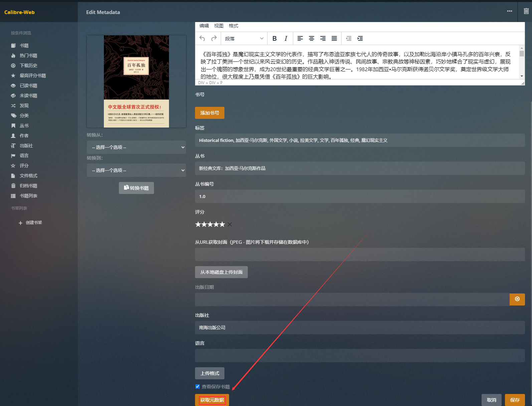Uncheck the 查看保存书籍 checkbox
Image resolution: width=532 pixels, height=406 pixels.
[x=198, y=387]
